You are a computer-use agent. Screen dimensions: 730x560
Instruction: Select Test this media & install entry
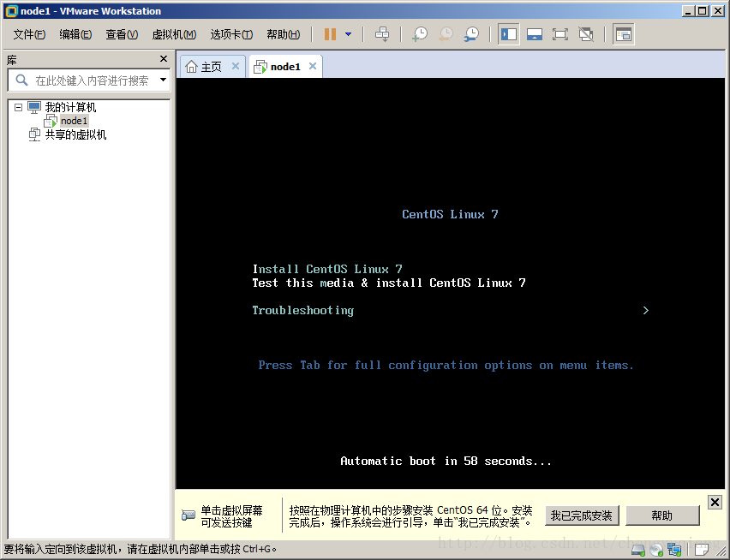point(389,283)
